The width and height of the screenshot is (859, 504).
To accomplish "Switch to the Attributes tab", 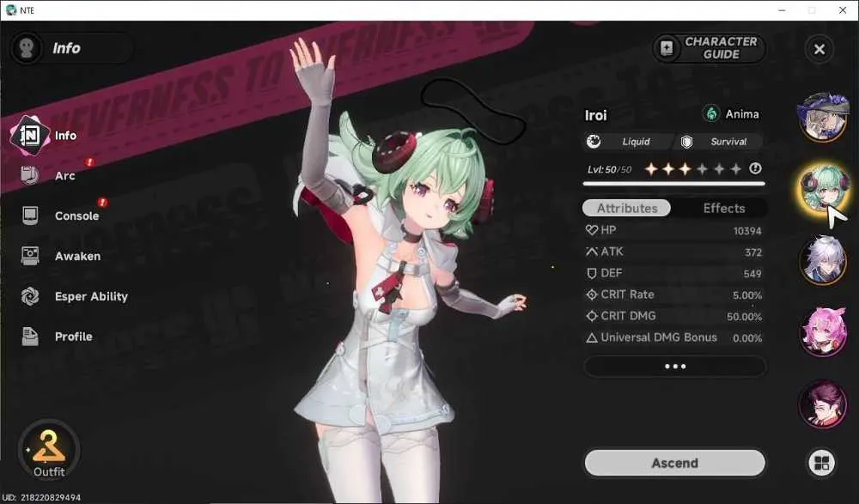I will [x=627, y=208].
